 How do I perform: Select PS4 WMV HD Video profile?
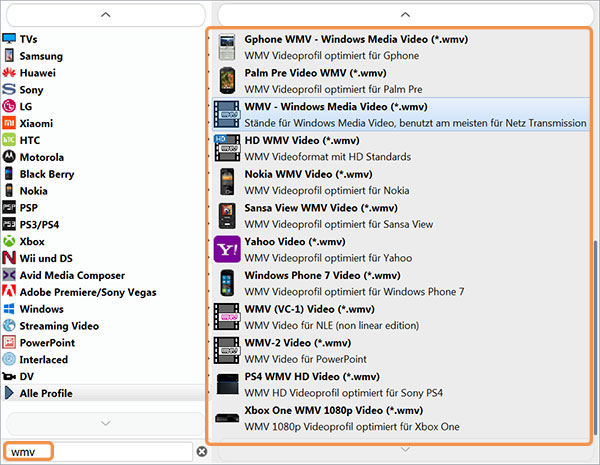coord(401,384)
